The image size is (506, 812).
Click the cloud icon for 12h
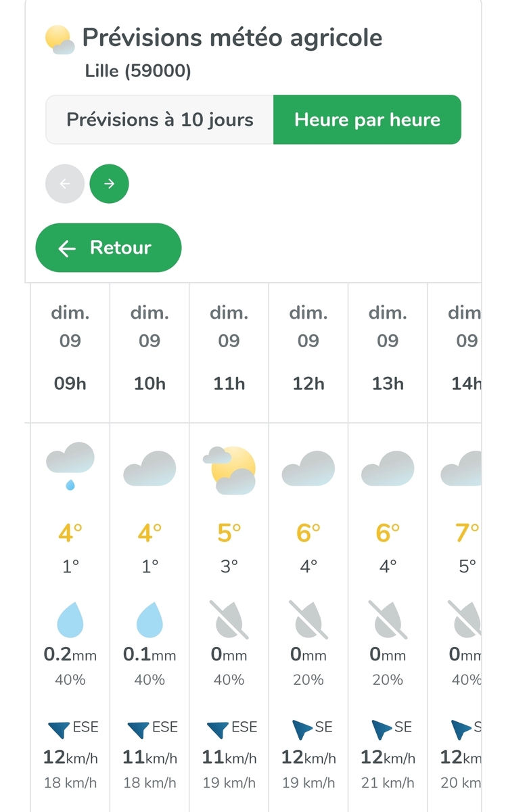[x=308, y=468]
